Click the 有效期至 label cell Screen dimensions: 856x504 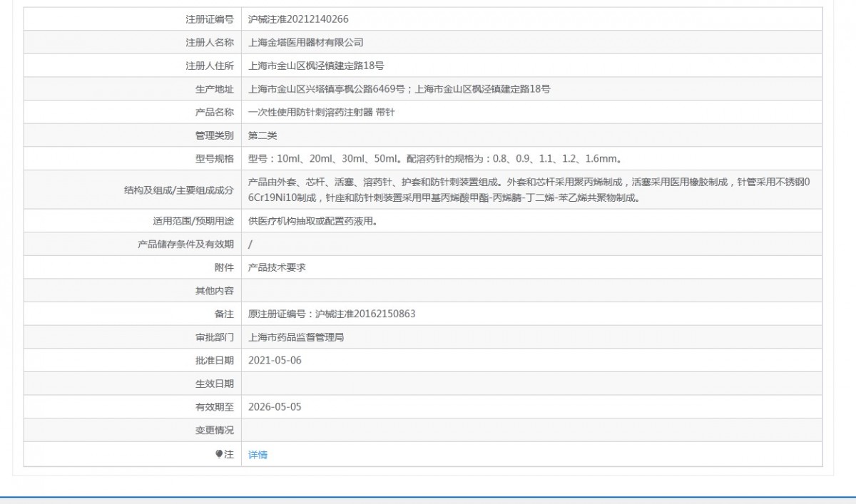133,406
